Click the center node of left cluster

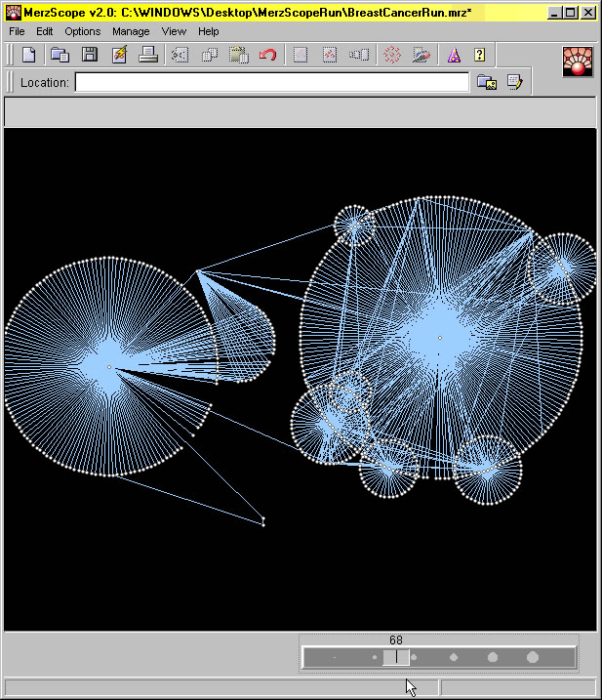[109, 367]
